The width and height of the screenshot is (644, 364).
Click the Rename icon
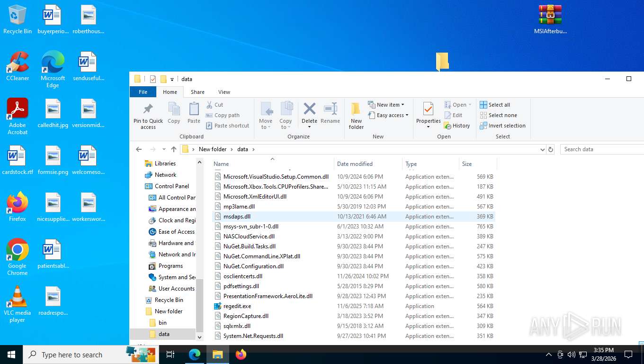[x=330, y=109]
